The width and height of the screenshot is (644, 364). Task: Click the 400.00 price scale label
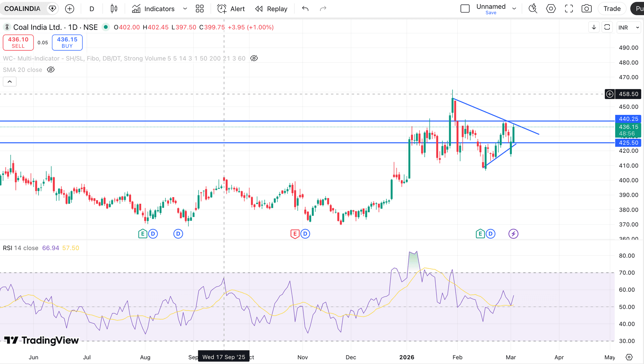coord(629,180)
